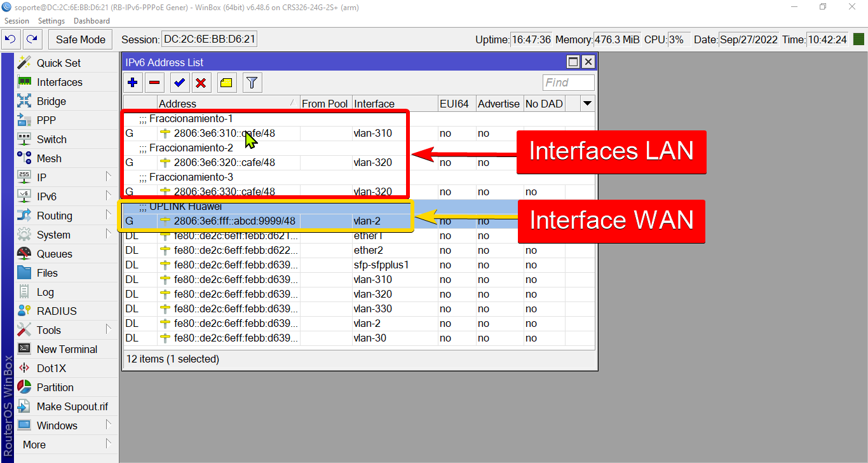
Task: Disable selected address with red X button
Action: click(201, 83)
